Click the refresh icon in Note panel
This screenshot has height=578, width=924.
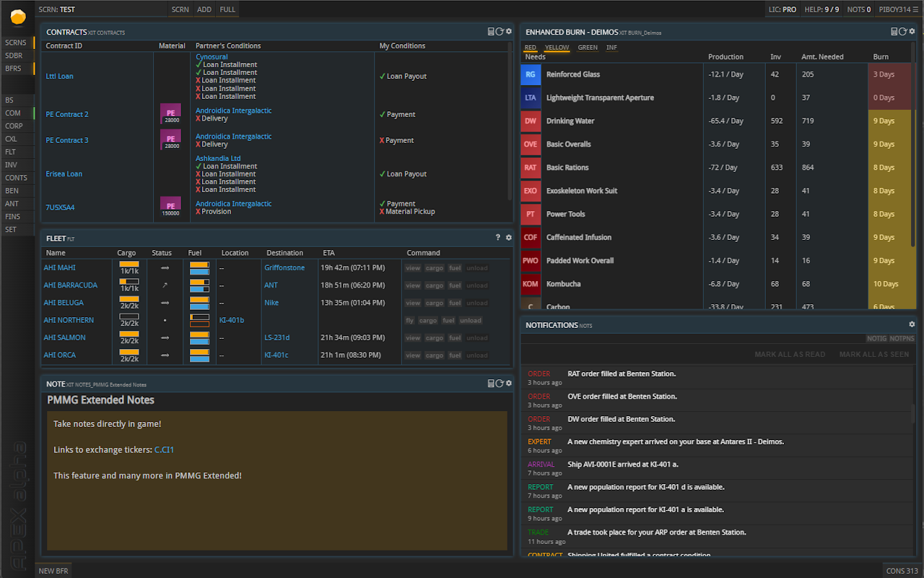500,384
